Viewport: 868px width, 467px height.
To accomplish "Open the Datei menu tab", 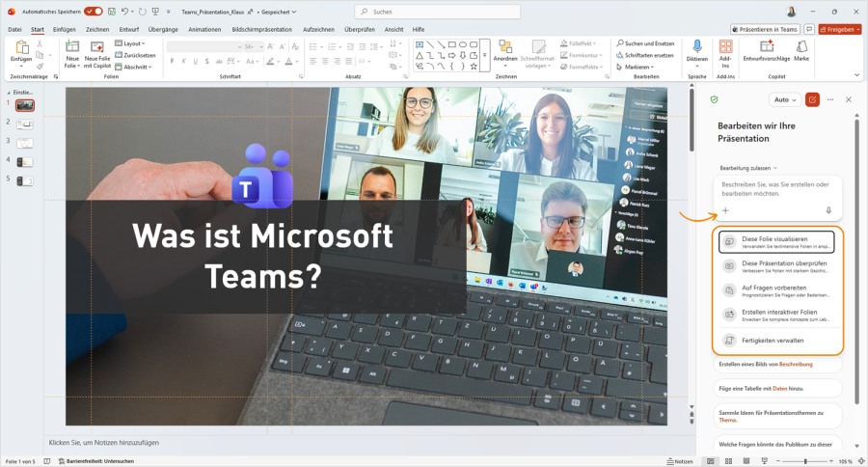I will click(x=14, y=29).
